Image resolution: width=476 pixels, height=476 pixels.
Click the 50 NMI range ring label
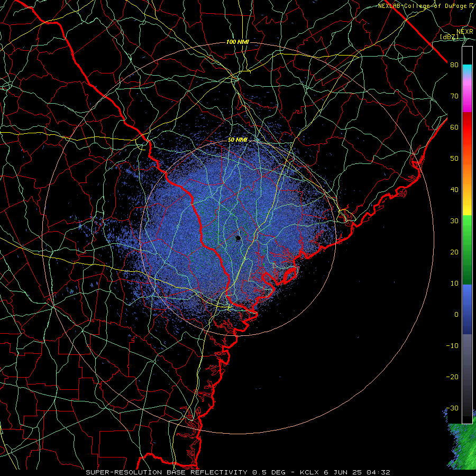[x=237, y=140]
